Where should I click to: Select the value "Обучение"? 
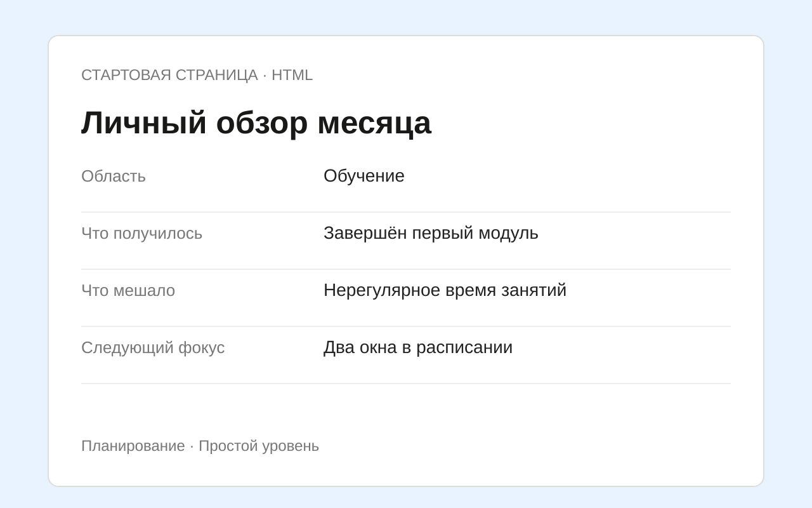pos(364,175)
